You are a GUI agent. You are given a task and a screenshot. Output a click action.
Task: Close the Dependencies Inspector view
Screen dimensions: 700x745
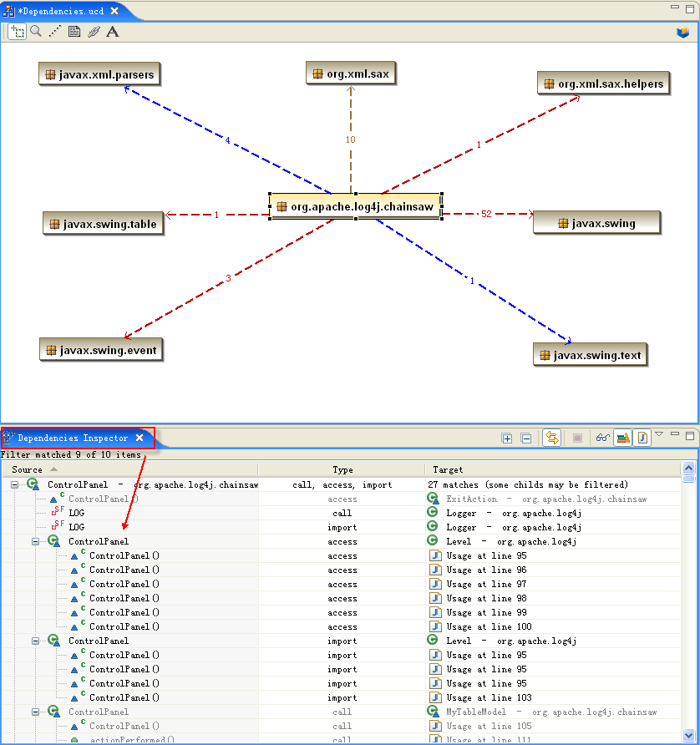(139, 438)
